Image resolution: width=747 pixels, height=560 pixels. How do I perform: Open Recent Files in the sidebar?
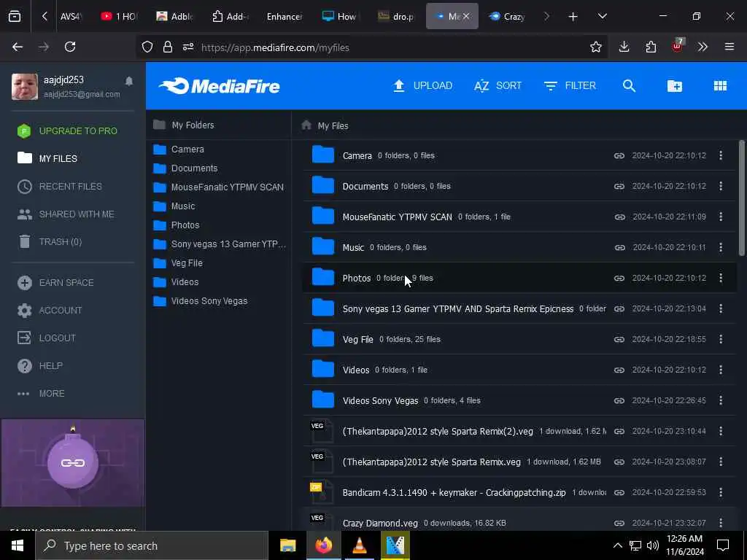[60, 186]
